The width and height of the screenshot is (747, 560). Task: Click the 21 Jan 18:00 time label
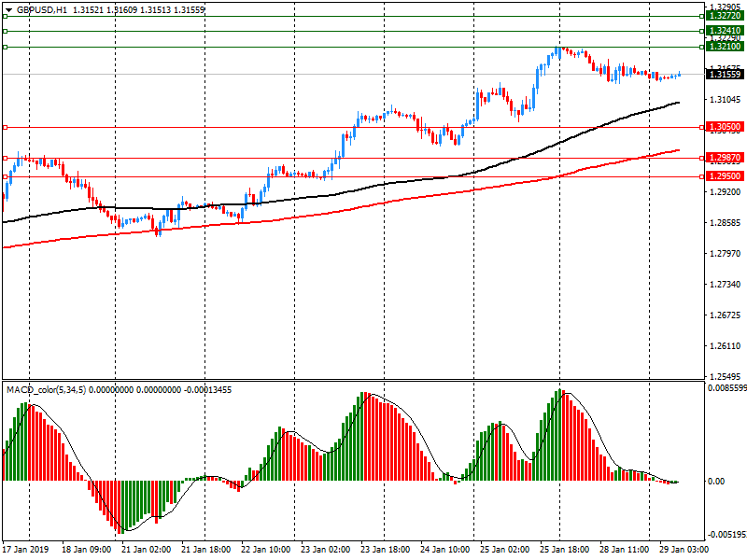click(205, 549)
